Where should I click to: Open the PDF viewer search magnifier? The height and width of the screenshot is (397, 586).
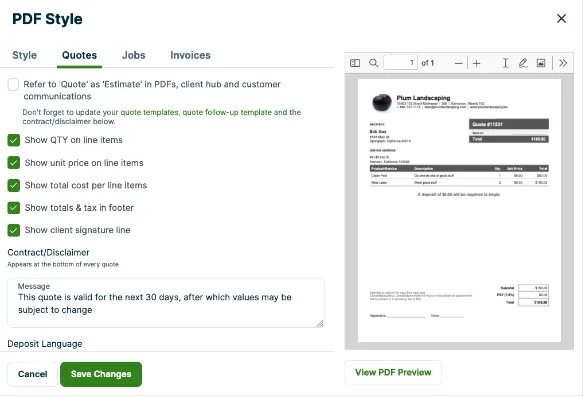[373, 63]
